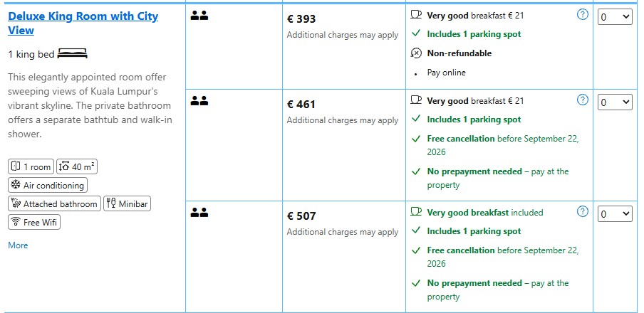This screenshot has height=313, width=644.
Task: Open room quantity dropdown for €461 rate
Action: point(614,102)
